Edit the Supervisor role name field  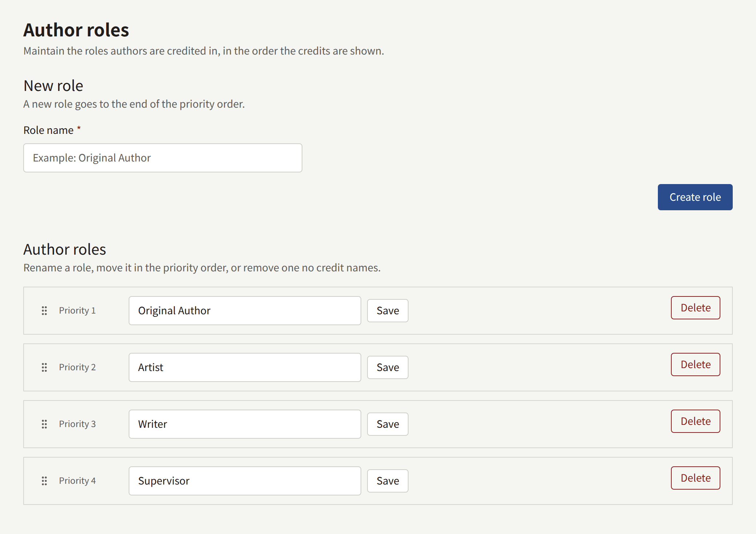[x=245, y=481]
